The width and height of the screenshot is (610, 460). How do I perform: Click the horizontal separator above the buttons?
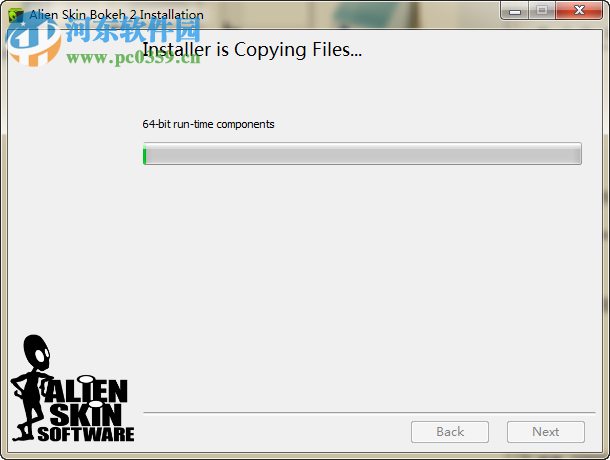click(x=369, y=413)
